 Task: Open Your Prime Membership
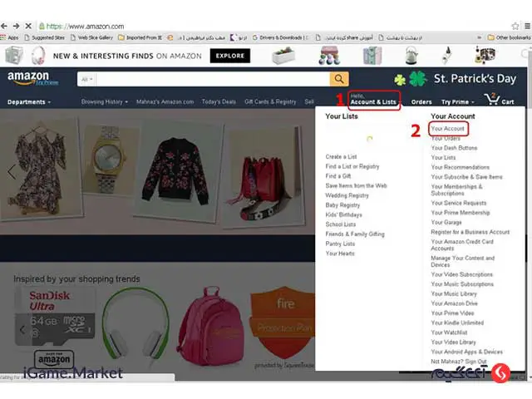click(460, 213)
